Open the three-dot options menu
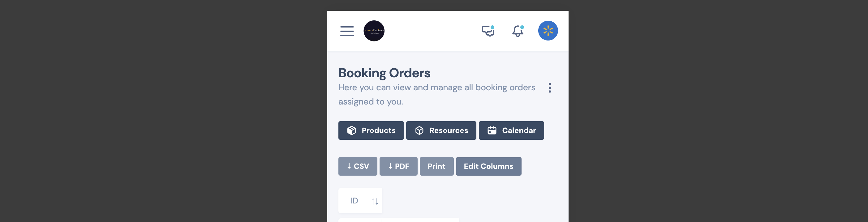The height and width of the screenshot is (222, 868). (x=550, y=88)
